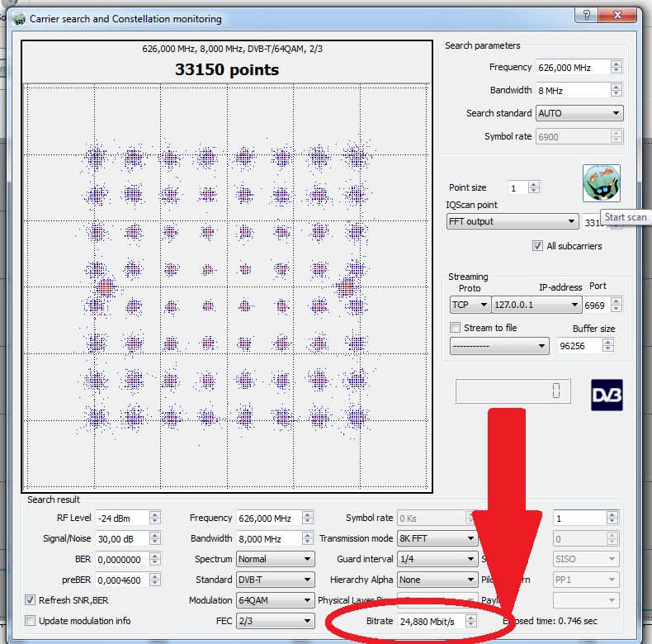The width and height of the screenshot is (652, 644).
Task: Click the window title bar app icon
Action: click(x=19, y=19)
